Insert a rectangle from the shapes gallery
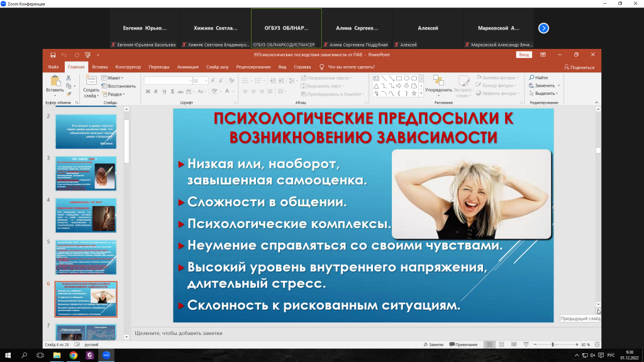 click(x=399, y=78)
